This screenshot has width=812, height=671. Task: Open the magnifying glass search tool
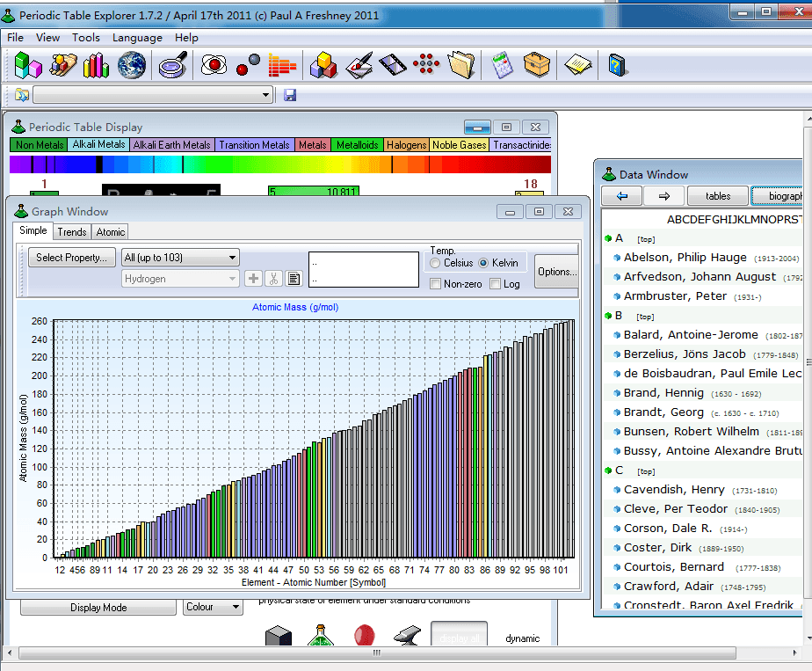(x=172, y=65)
